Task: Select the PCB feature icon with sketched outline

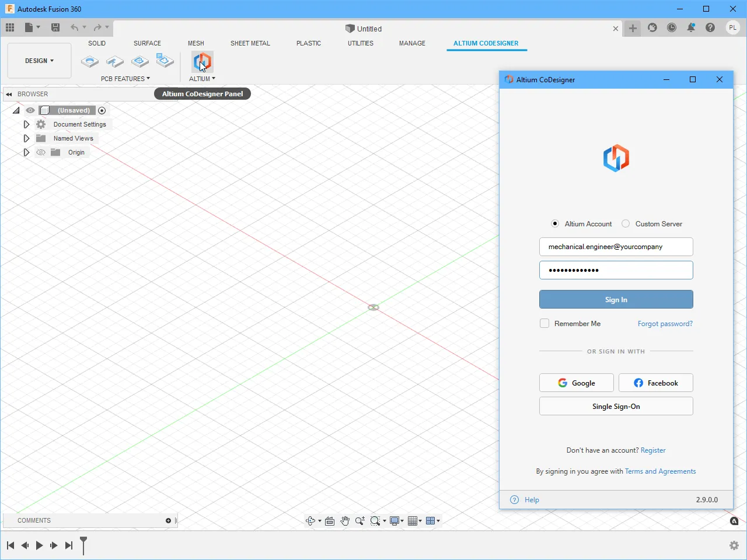Action: tap(140, 61)
